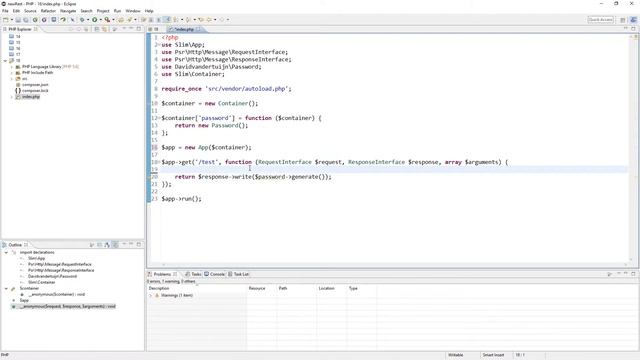Select the composer.lock file icon
The width and height of the screenshot is (640, 360).
pos(18,91)
